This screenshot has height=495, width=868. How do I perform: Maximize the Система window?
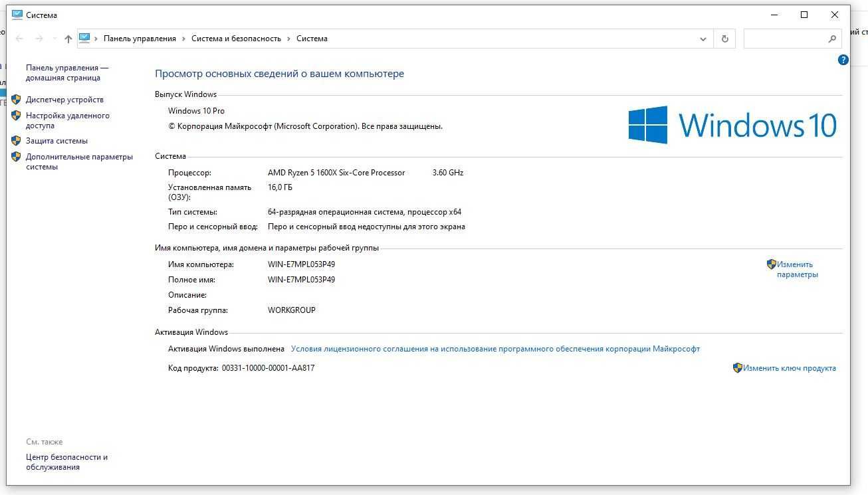[x=804, y=15]
